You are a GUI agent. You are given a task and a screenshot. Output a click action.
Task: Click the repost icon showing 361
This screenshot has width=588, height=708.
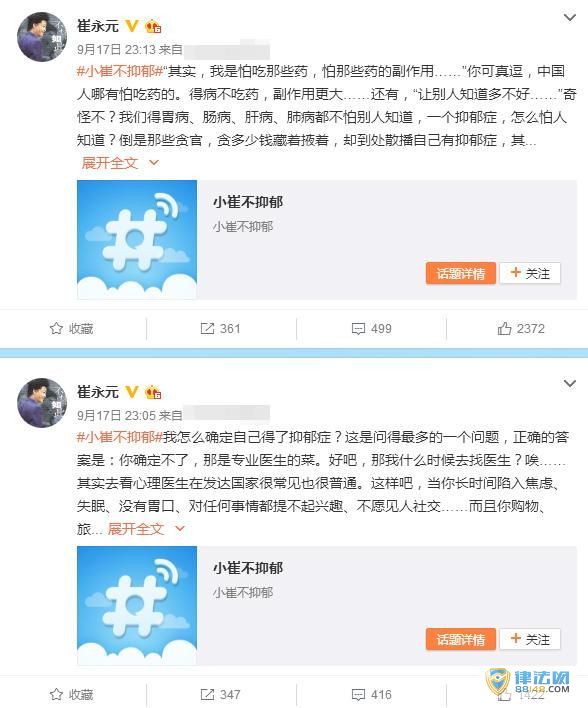pos(207,328)
